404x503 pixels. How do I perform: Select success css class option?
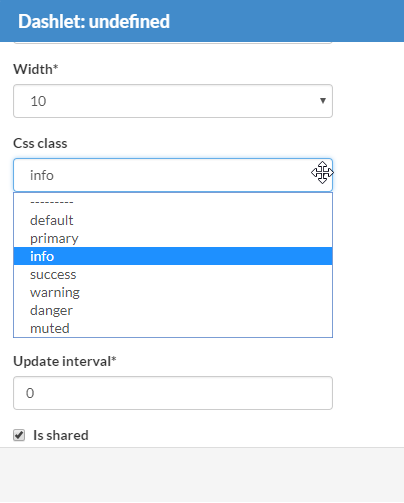pyautogui.click(x=173, y=274)
